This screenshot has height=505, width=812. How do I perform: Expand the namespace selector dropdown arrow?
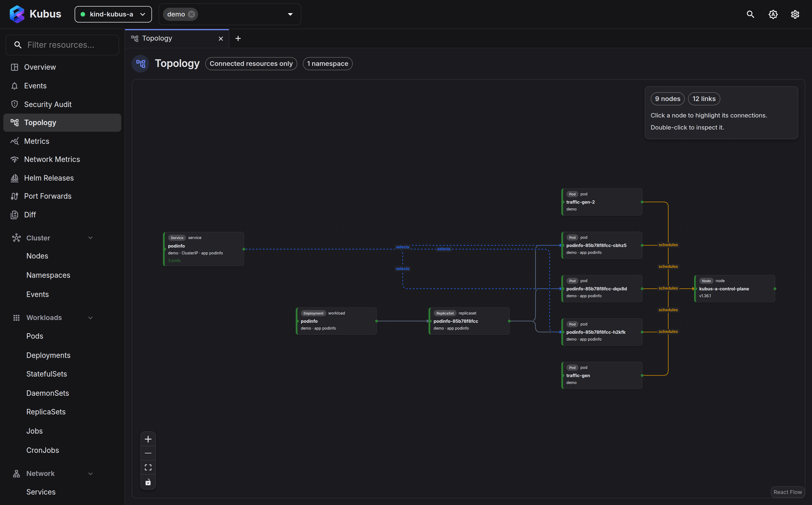tap(290, 14)
